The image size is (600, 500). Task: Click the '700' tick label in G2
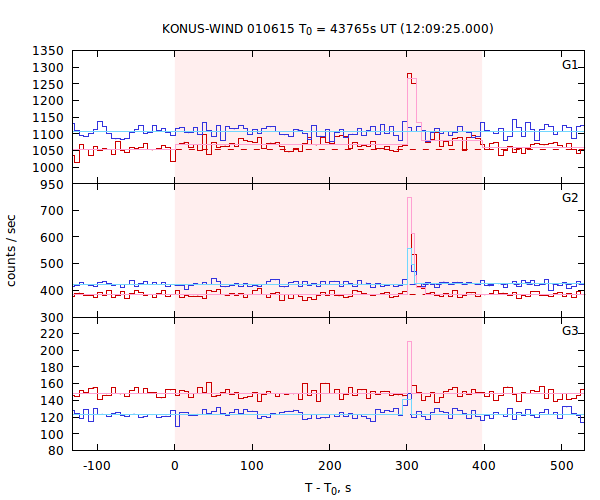pyautogui.click(x=52, y=210)
